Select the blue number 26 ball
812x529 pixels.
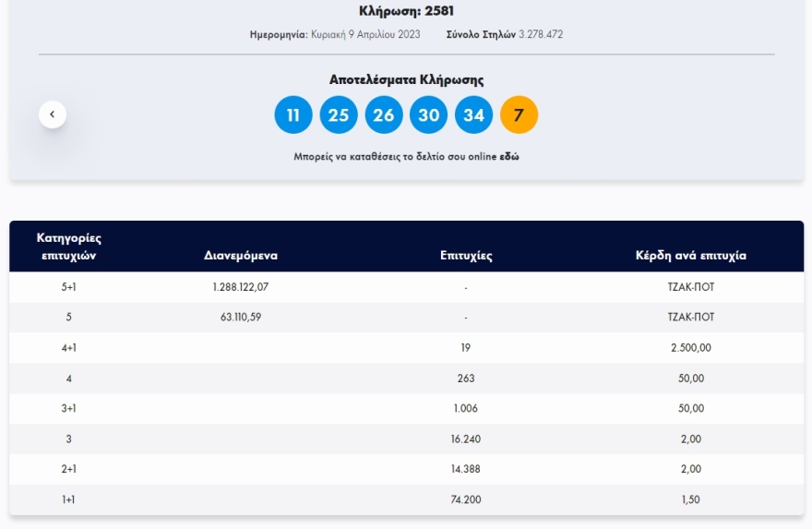[x=384, y=115]
